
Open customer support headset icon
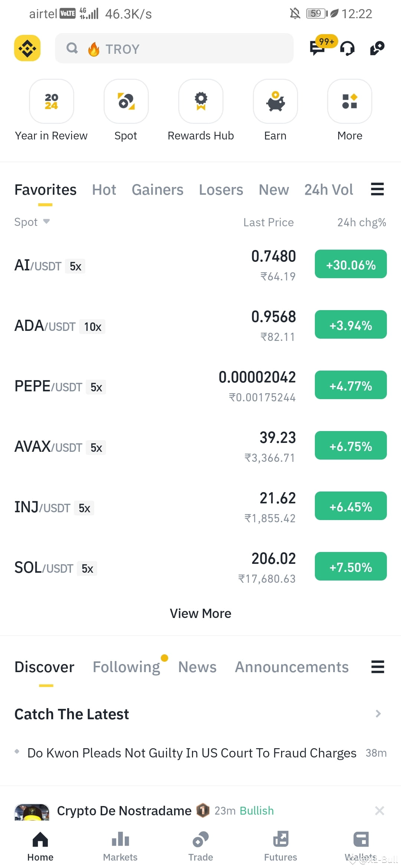348,48
